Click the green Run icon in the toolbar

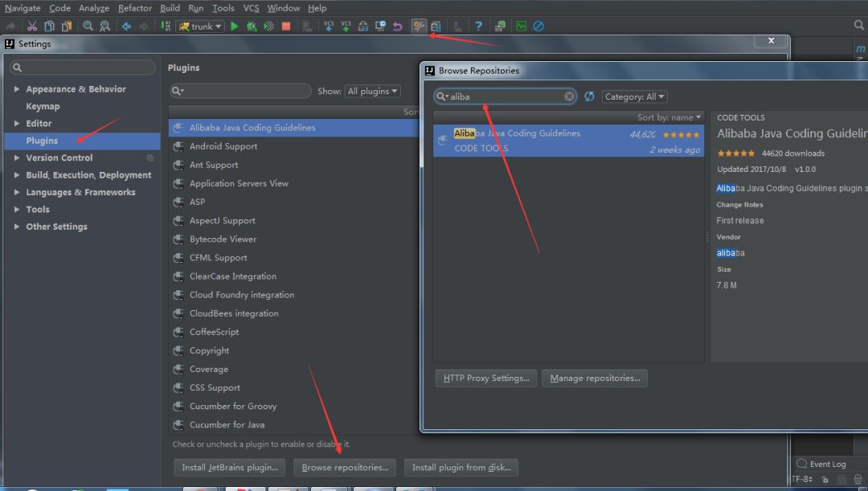pos(233,26)
